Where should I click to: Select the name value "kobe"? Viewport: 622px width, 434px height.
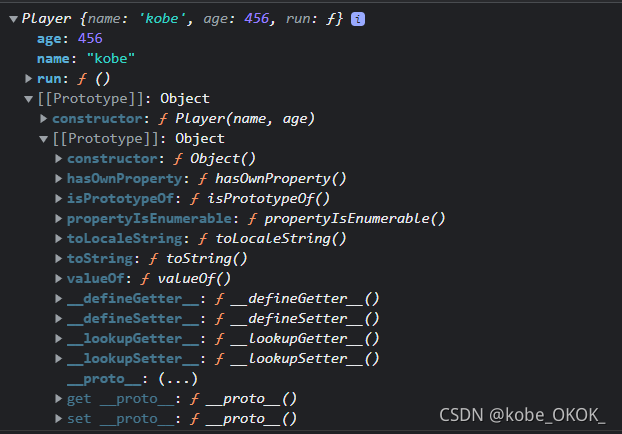[111, 59]
